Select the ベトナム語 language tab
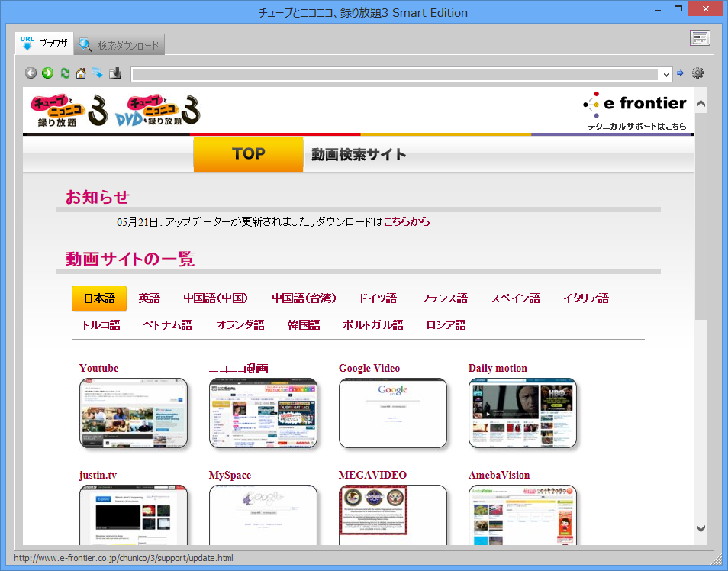Image resolution: width=728 pixels, height=571 pixels. click(x=168, y=324)
